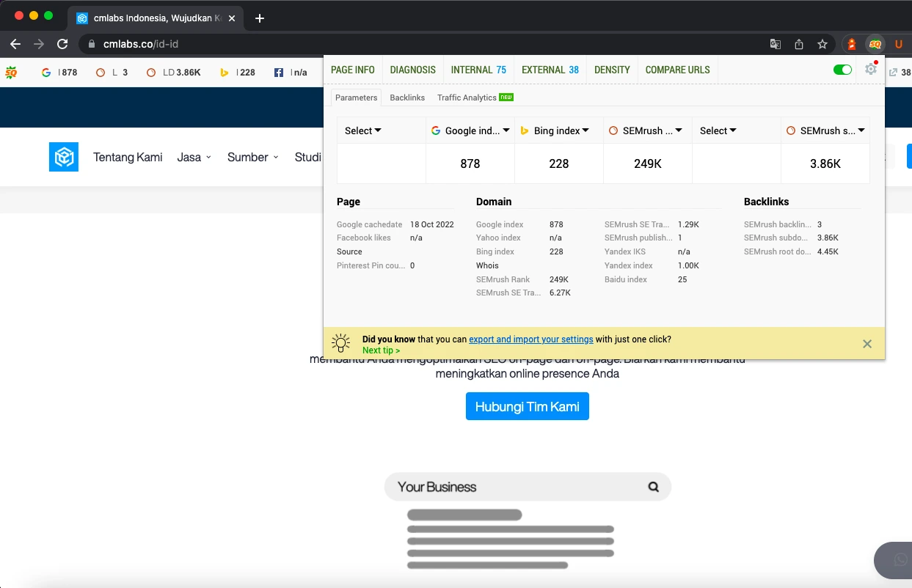Click the bookmark star icon

(822, 44)
